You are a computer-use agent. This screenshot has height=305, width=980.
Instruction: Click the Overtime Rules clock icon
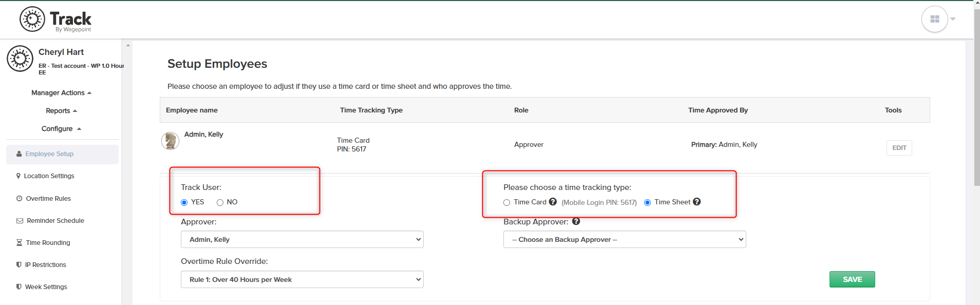(19, 198)
